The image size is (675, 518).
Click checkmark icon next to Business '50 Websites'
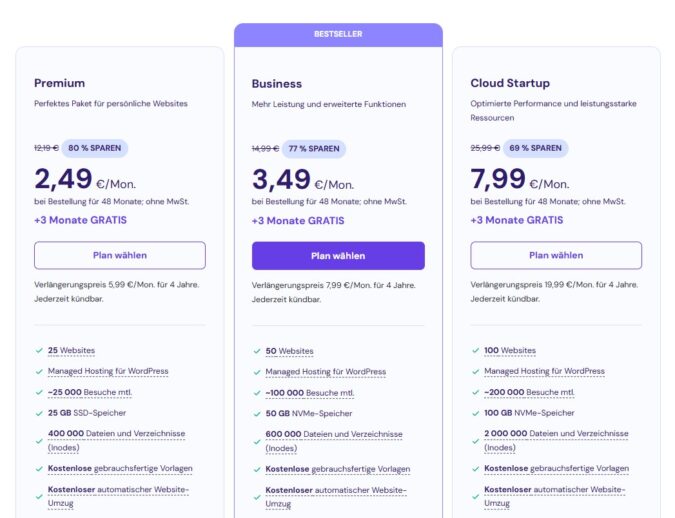click(x=257, y=351)
